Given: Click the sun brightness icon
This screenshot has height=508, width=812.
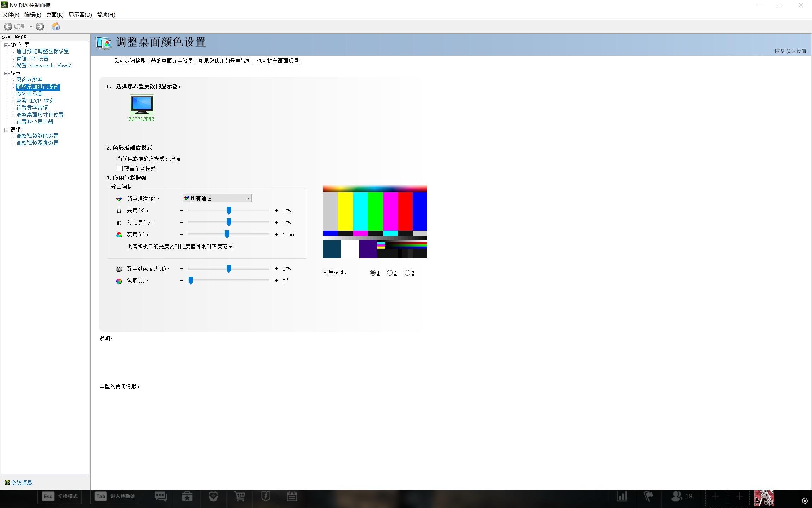Looking at the screenshot, I should click(119, 211).
